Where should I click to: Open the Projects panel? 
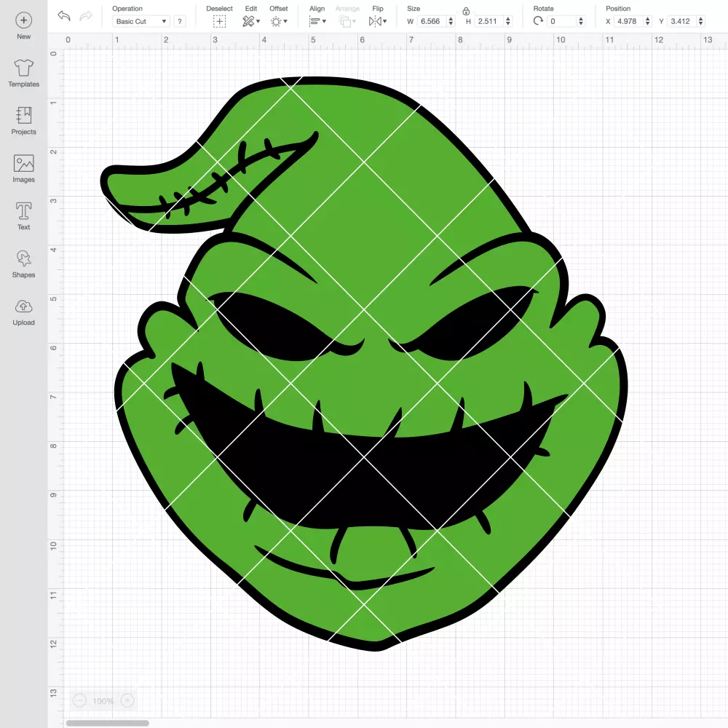pyautogui.click(x=24, y=121)
